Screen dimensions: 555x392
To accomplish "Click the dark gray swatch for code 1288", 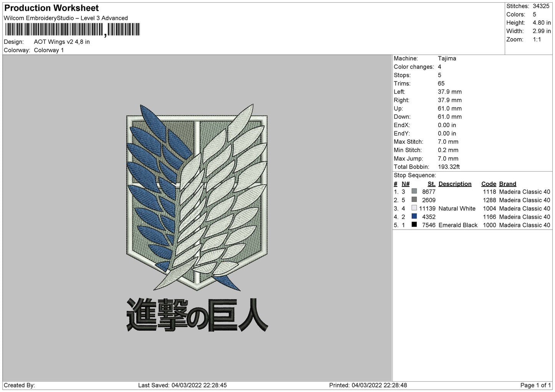I will point(414,200).
